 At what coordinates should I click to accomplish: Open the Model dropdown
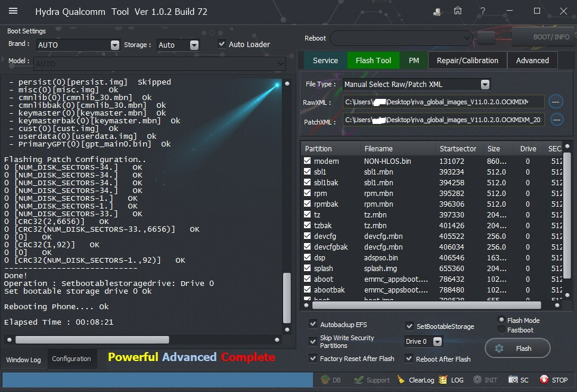[281, 64]
